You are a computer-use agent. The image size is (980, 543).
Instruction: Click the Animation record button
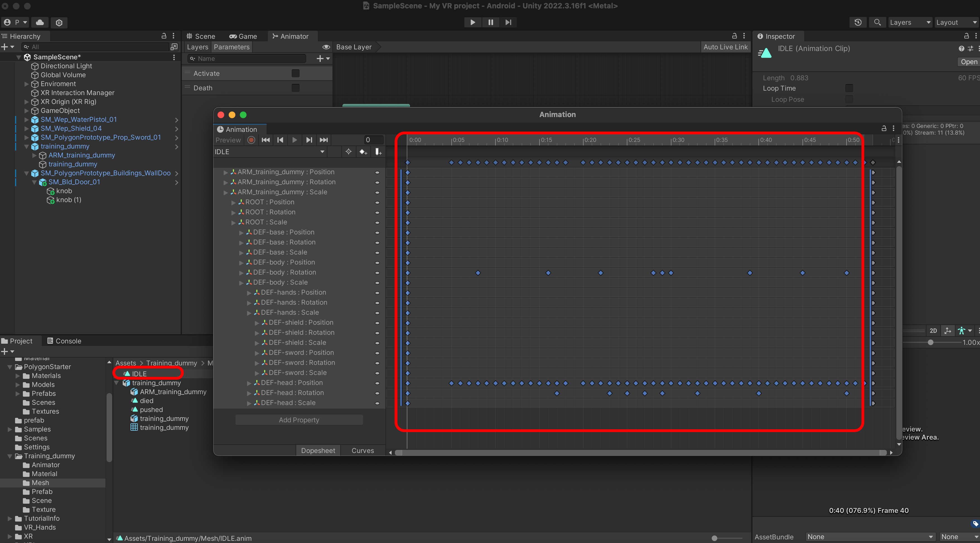coord(251,140)
